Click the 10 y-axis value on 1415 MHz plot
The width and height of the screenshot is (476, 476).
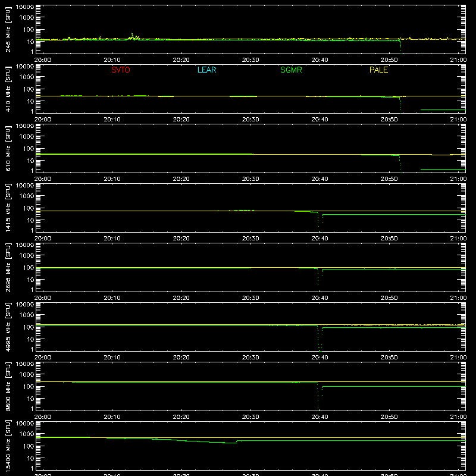tap(30, 220)
